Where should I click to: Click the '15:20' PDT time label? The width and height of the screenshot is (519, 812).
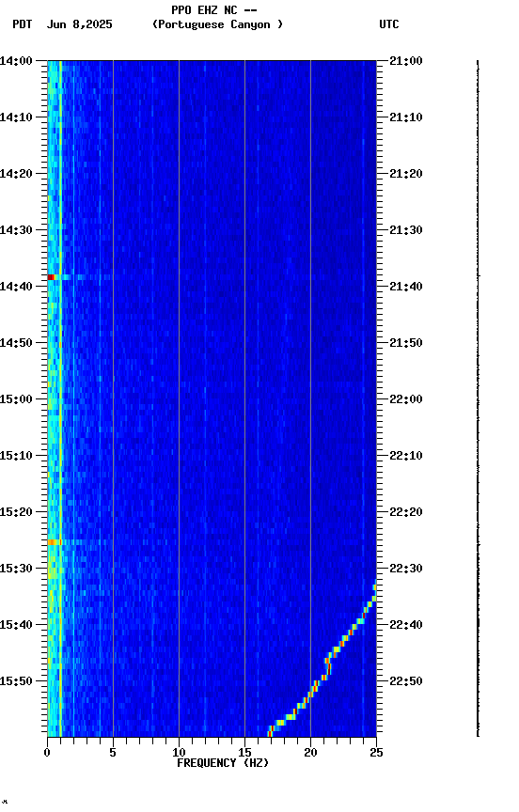click(x=16, y=512)
